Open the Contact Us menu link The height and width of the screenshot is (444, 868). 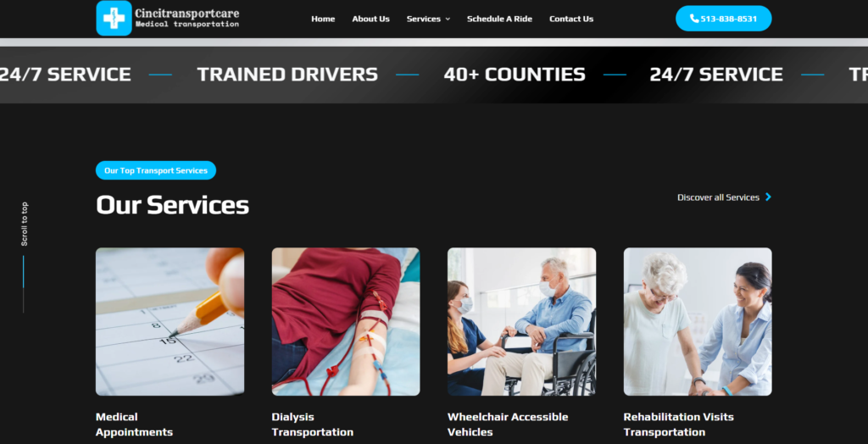point(571,19)
